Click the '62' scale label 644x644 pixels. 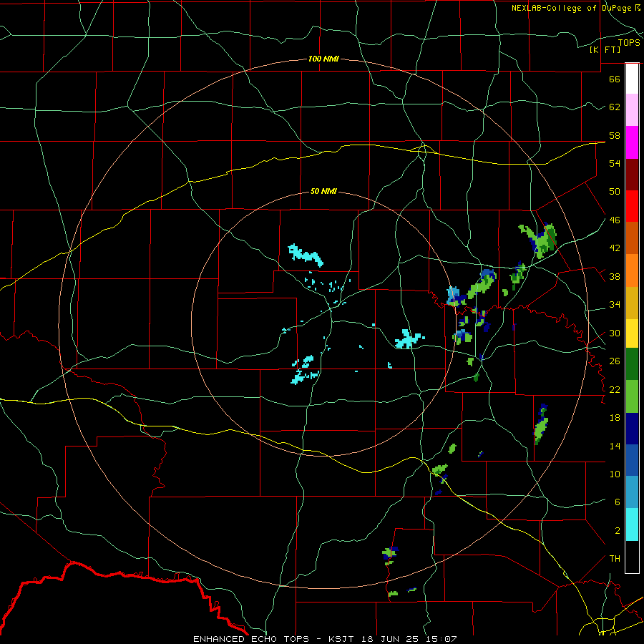click(x=615, y=107)
